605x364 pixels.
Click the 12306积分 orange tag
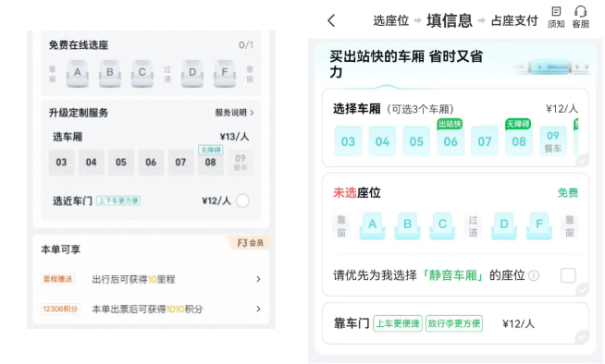click(60, 309)
